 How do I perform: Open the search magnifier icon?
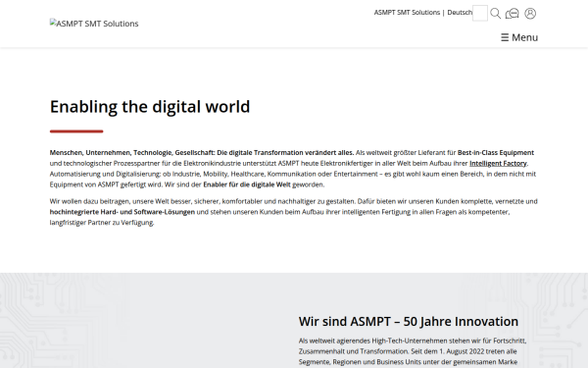coord(495,14)
